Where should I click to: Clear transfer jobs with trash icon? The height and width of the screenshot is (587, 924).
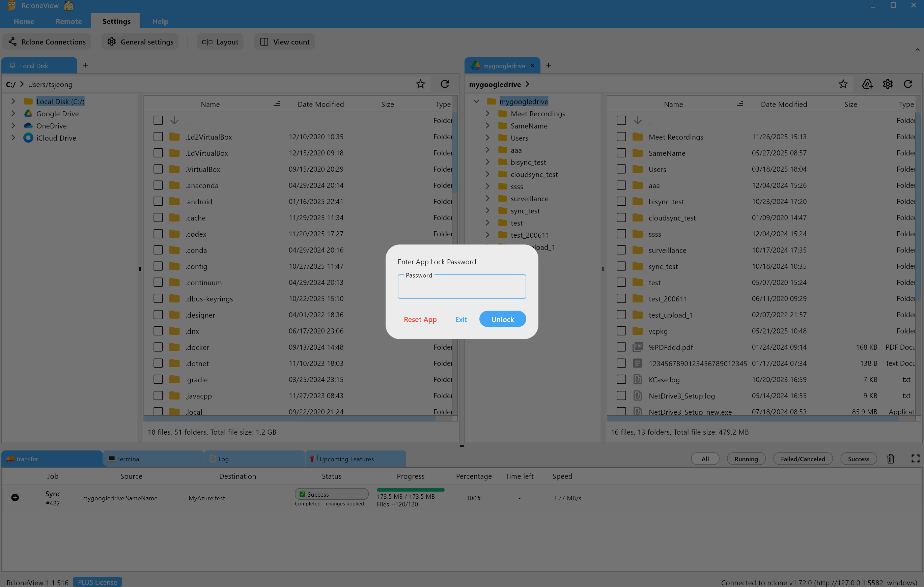click(891, 459)
